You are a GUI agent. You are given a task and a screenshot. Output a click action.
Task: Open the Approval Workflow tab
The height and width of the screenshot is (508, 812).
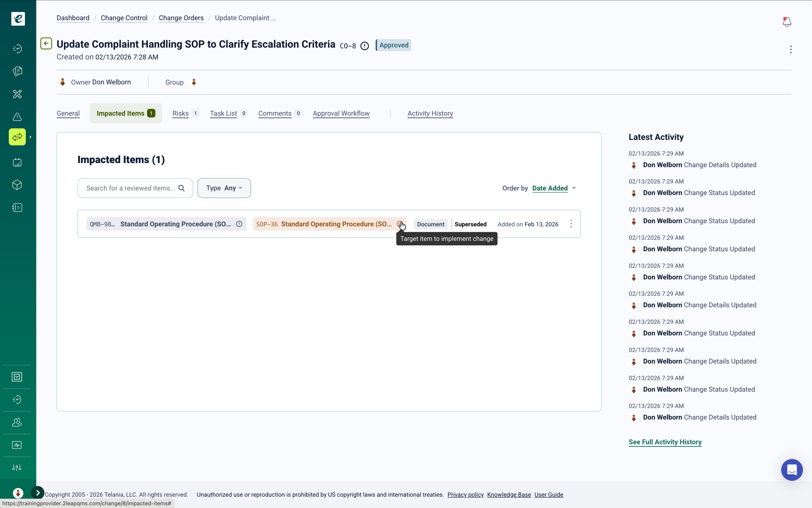coord(341,114)
